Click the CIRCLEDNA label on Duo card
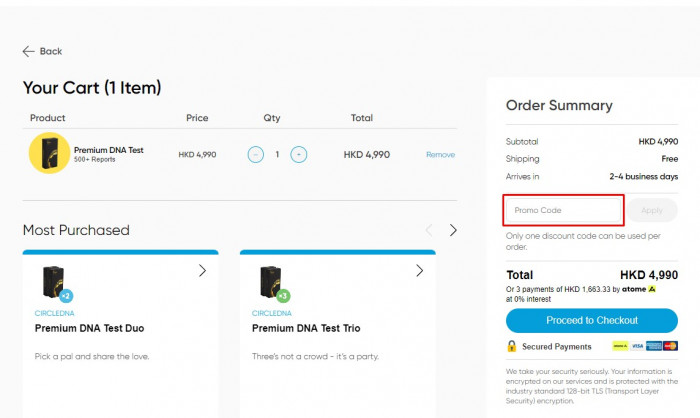This screenshot has width=700, height=418. point(54,313)
